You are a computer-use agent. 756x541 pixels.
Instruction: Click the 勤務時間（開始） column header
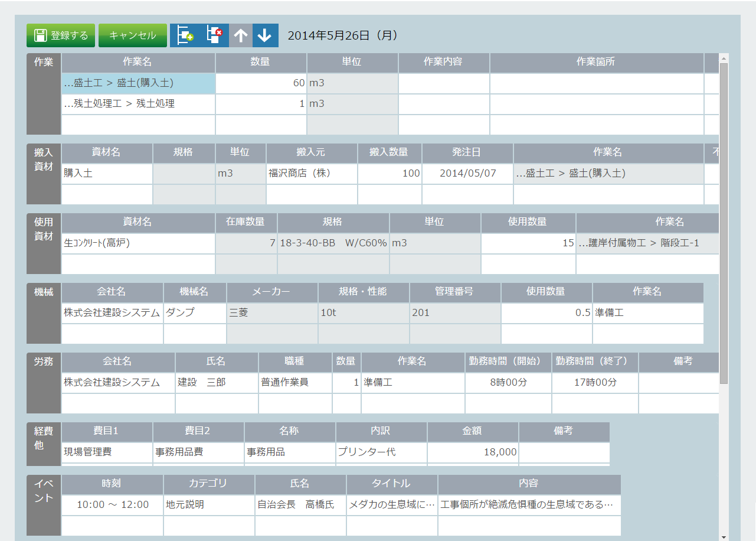click(509, 362)
